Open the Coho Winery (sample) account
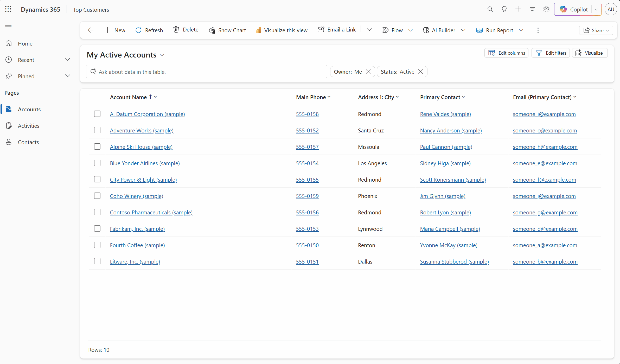 (137, 196)
